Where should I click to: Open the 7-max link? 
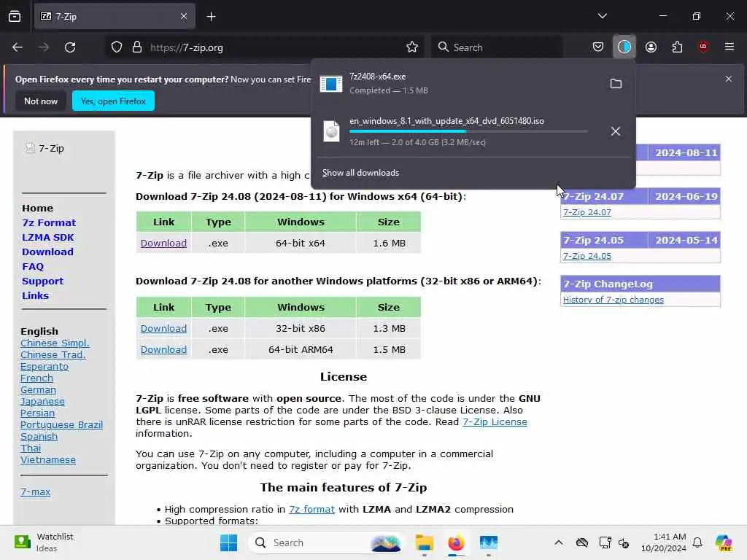(x=35, y=492)
